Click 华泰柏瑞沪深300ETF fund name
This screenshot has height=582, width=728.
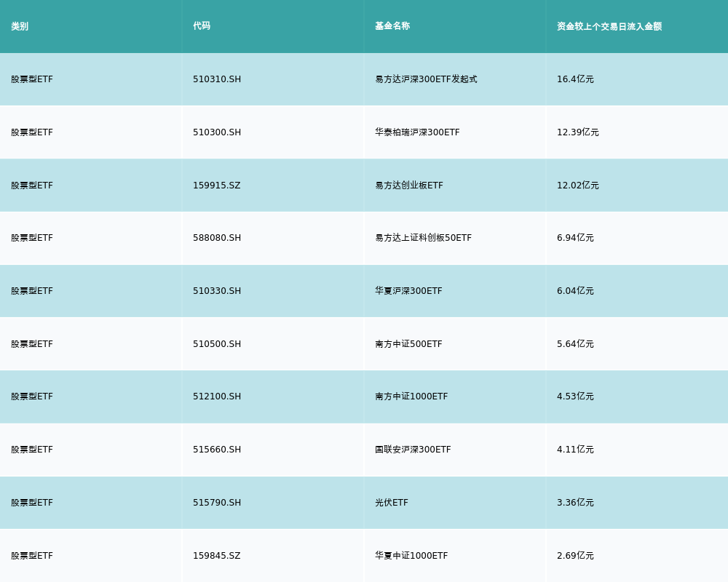(x=417, y=132)
